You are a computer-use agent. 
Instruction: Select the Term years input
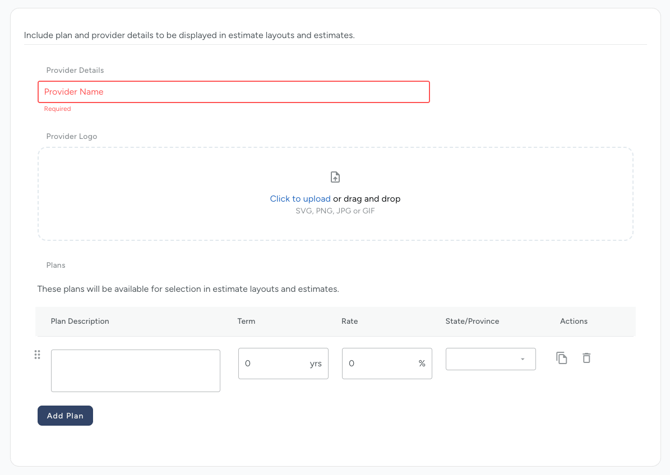[x=272, y=364]
